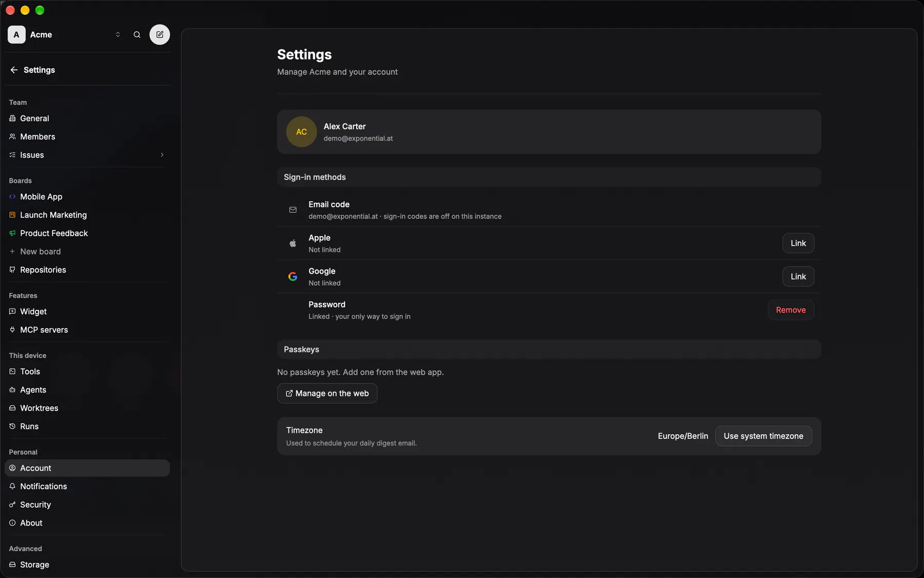This screenshot has width=924, height=578.
Task: Select the Issues settings item
Action: [x=87, y=155]
